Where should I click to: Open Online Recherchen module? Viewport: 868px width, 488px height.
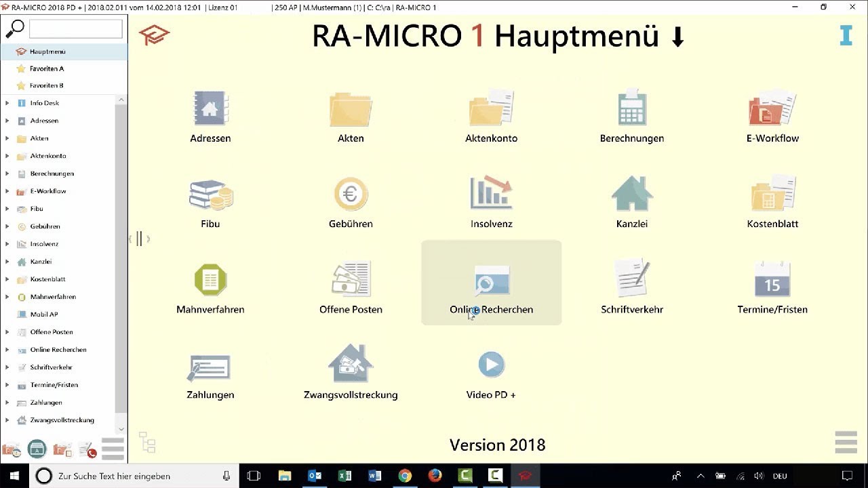[492, 282]
